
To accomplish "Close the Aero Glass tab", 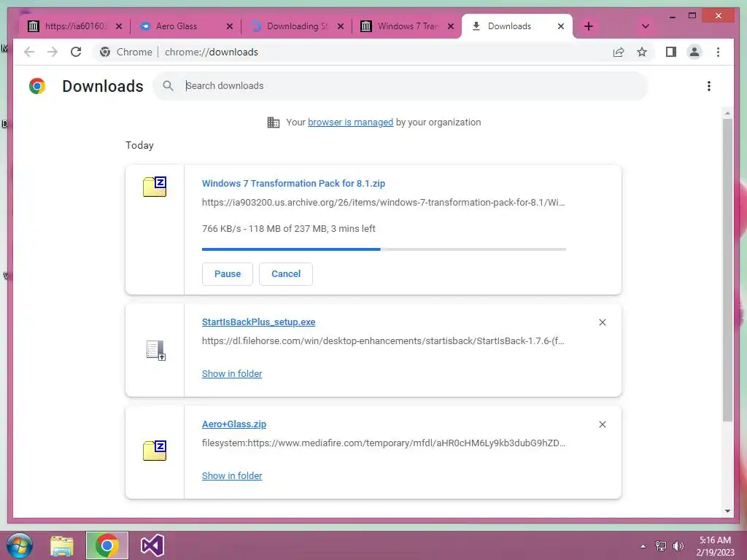I will point(230,26).
